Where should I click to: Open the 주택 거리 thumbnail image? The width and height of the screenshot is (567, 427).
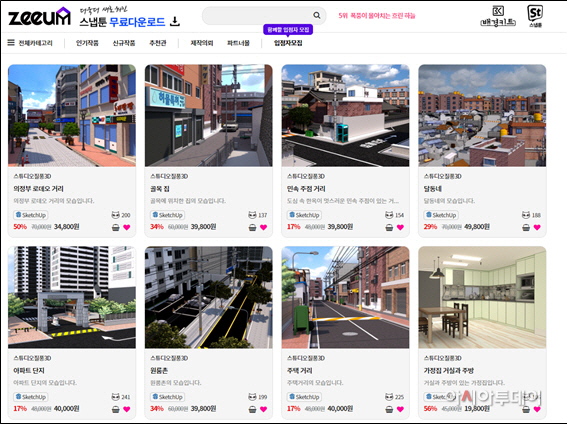point(345,297)
